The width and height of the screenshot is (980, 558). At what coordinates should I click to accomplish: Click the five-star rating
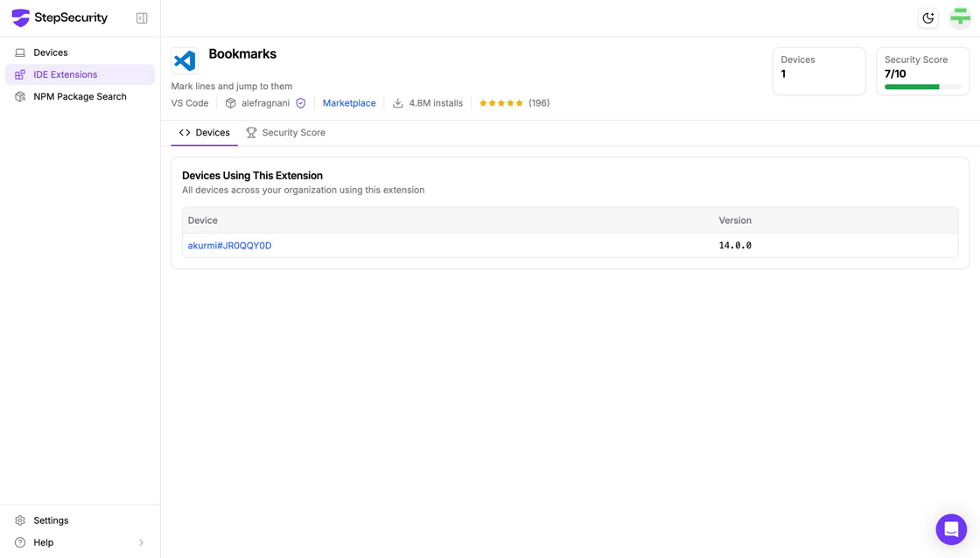point(500,103)
